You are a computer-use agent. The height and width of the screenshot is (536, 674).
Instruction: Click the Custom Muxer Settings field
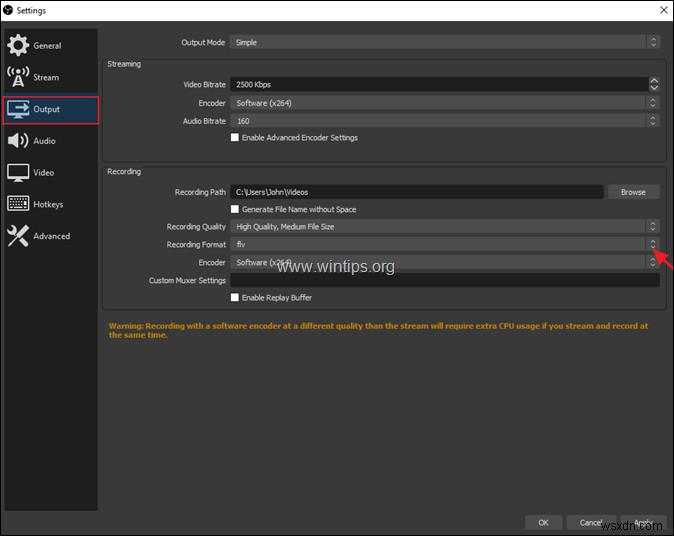(444, 280)
